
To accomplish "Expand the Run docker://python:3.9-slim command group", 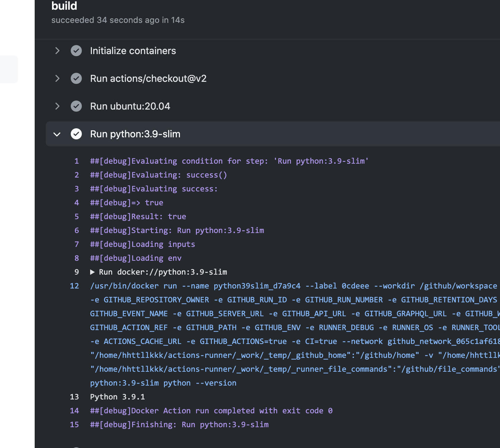I will pos(93,272).
